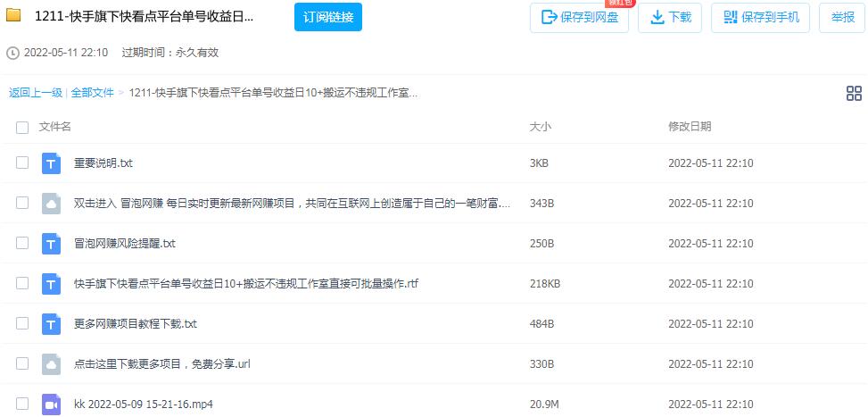
Task: Click the 下载 button
Action: pos(670,17)
